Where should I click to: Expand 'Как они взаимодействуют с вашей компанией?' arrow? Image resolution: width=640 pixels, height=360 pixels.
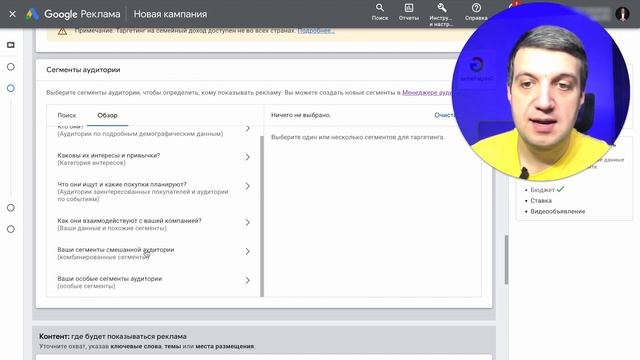pos(247,222)
